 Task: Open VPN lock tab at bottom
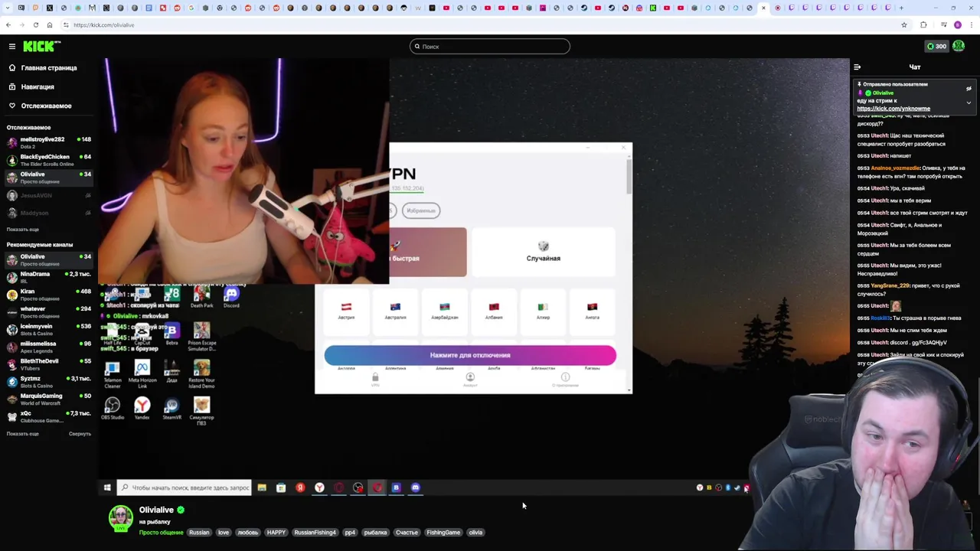[x=375, y=379]
